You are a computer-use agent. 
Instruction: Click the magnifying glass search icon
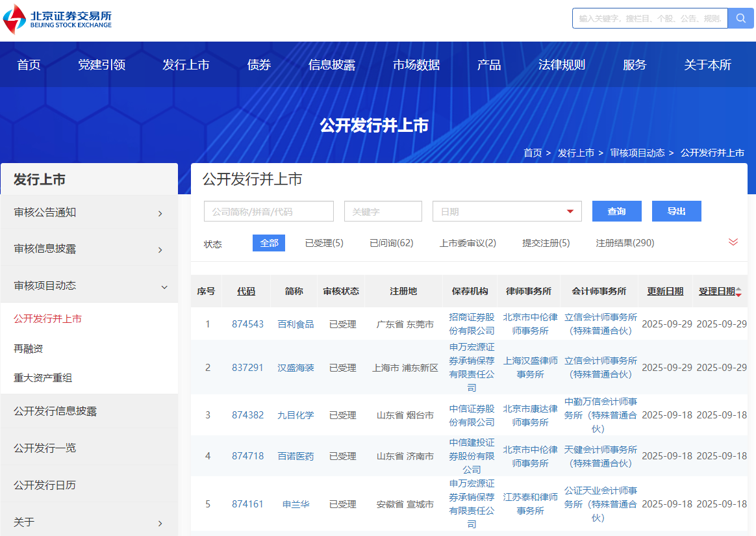[740, 18]
